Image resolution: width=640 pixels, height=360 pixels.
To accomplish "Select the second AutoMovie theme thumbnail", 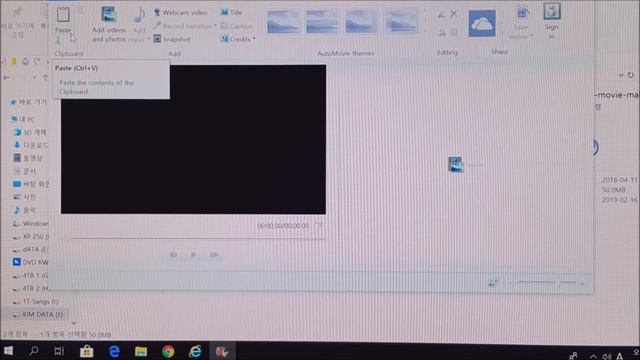I will point(322,22).
